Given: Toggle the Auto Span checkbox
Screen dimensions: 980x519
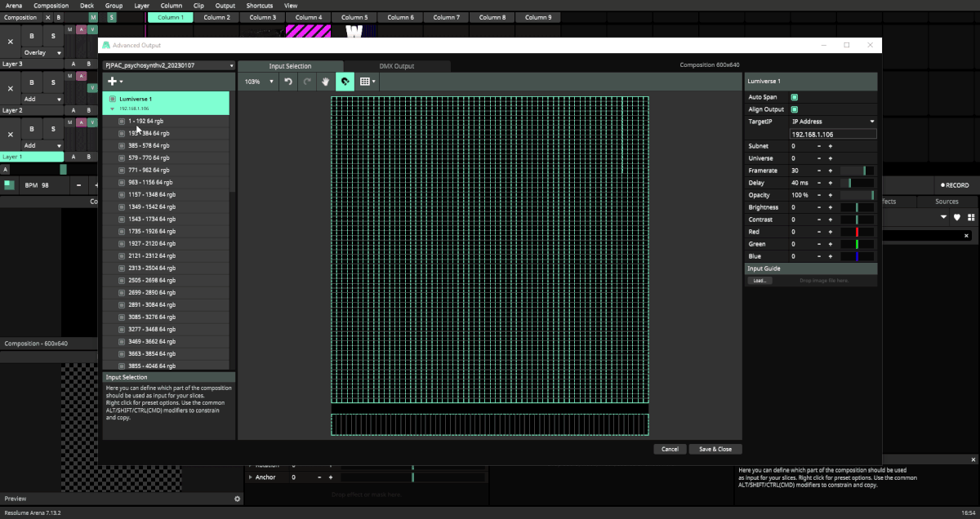Looking at the screenshot, I should click(794, 97).
